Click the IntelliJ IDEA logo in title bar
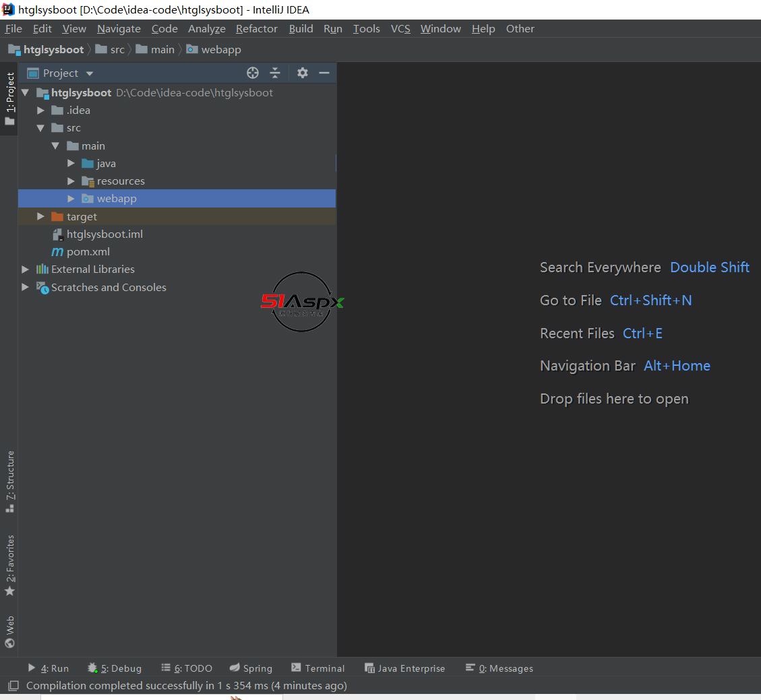This screenshot has width=761, height=700. click(8, 9)
